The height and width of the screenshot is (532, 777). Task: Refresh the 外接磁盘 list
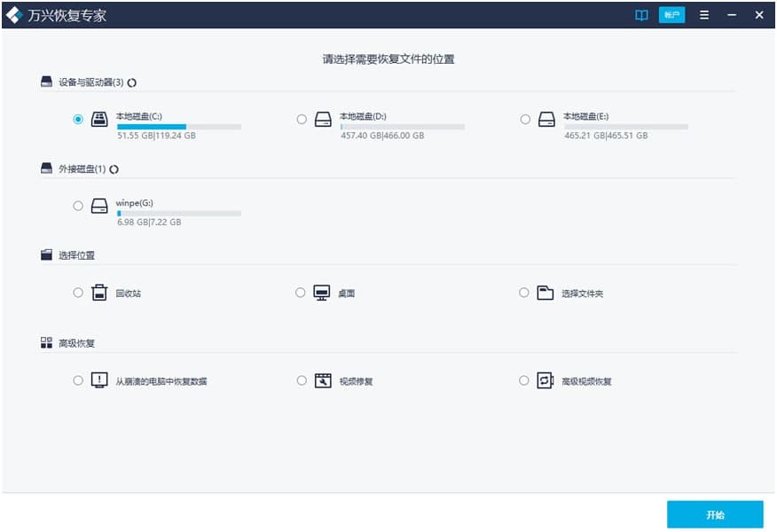click(x=114, y=169)
